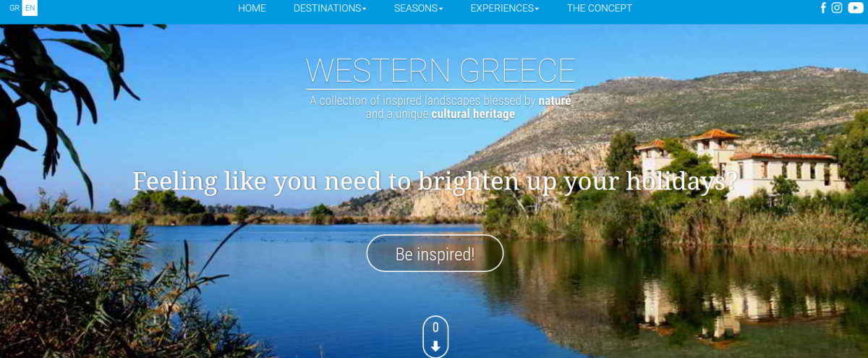Click the WESTERN GREECE title

pyautogui.click(x=441, y=71)
